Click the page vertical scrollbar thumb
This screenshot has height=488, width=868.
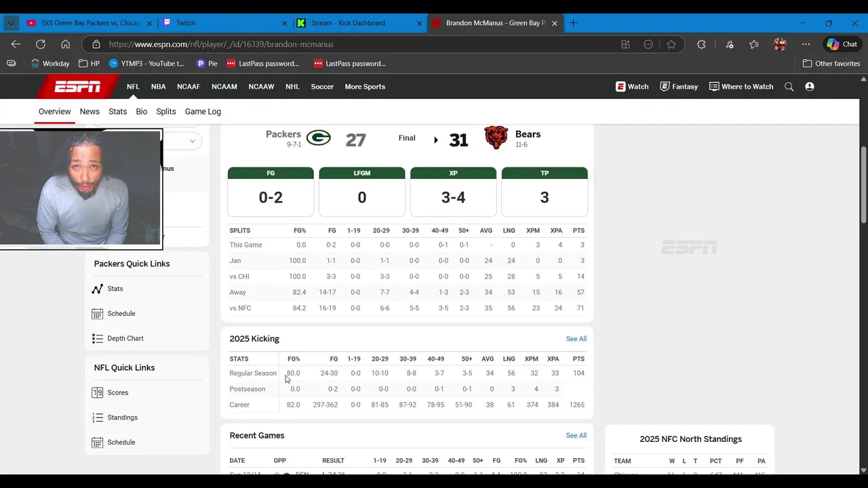pos(863,183)
